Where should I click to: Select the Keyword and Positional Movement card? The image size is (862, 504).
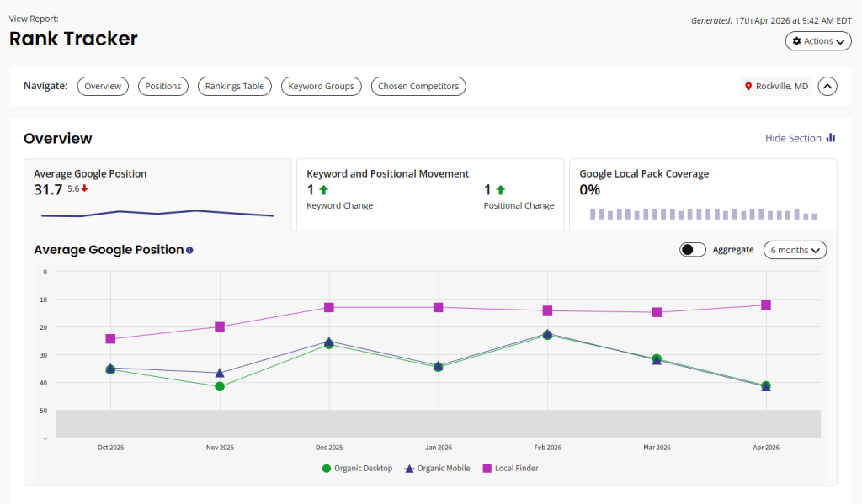point(430,194)
